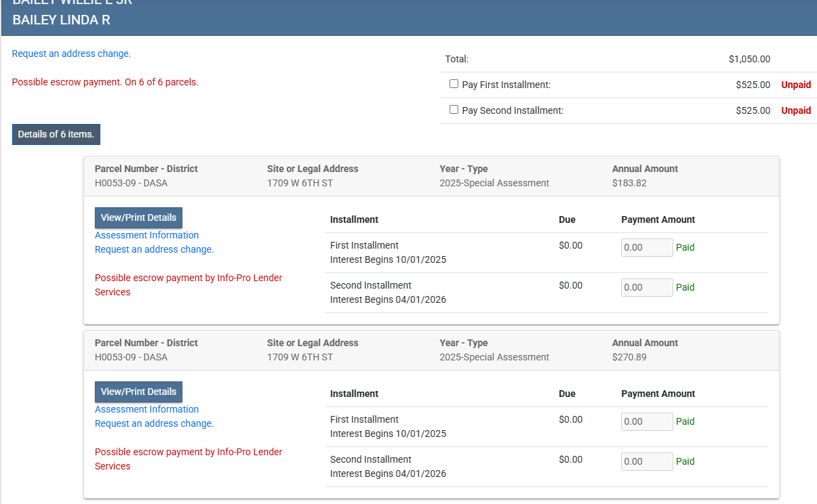Click First Installment payment field of $183.82 parcel
This screenshot has height=504, width=817.
647,248
